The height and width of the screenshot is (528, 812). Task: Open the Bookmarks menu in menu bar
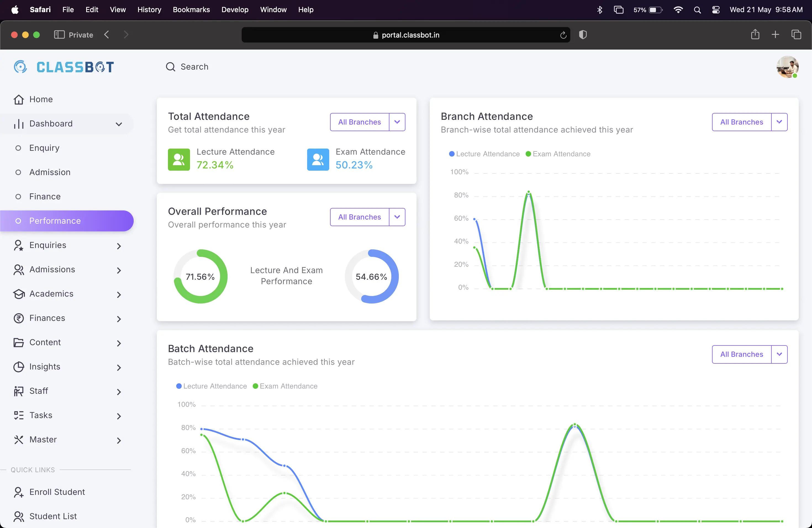[x=191, y=10]
